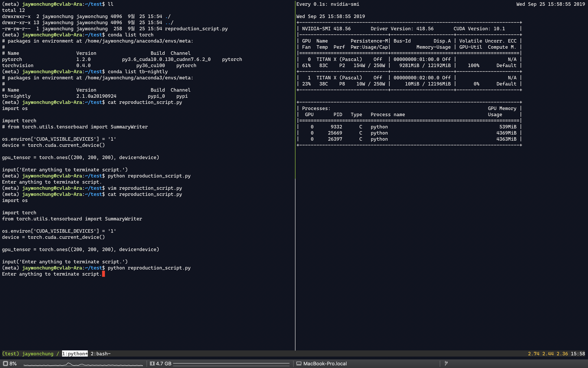Click bus ID 00000000:02:00.0

[416, 78]
